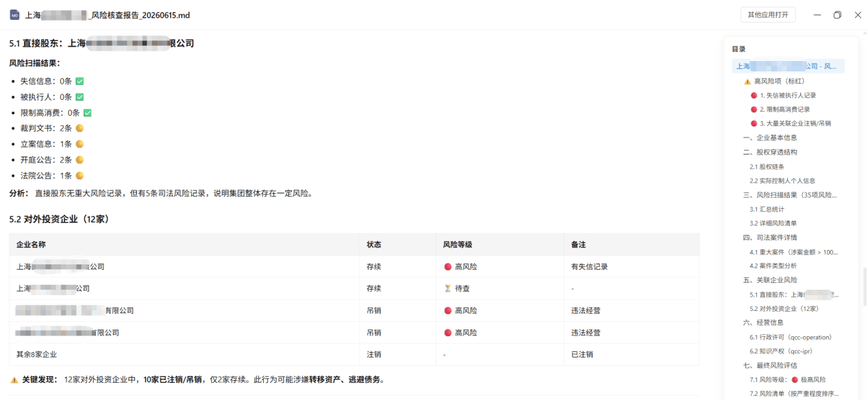
Task: Click the vertical scrollbar thumb
Action: (865, 287)
